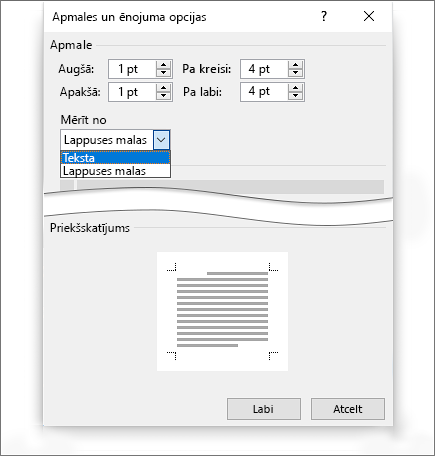435x456 pixels.
Task: Click the Labi button
Action: pos(264,409)
